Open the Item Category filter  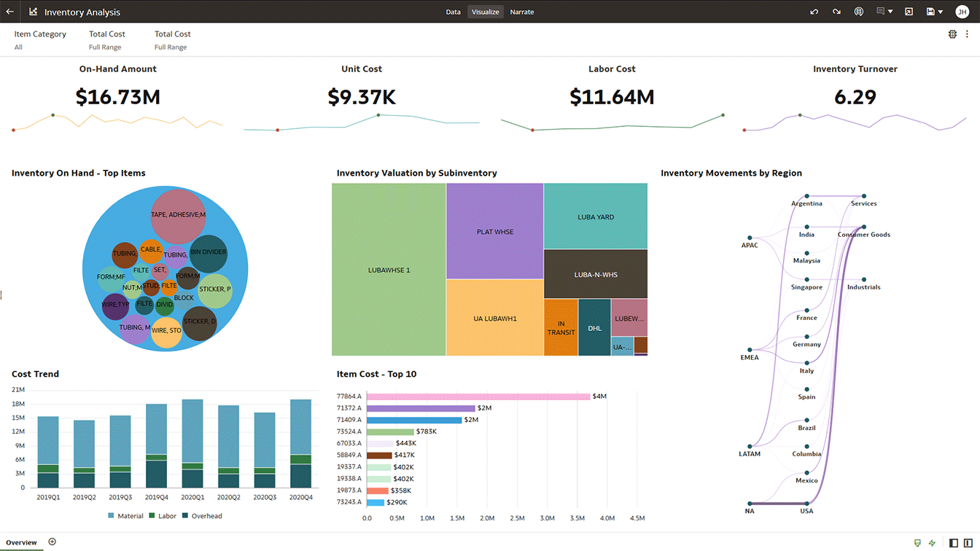pos(40,39)
